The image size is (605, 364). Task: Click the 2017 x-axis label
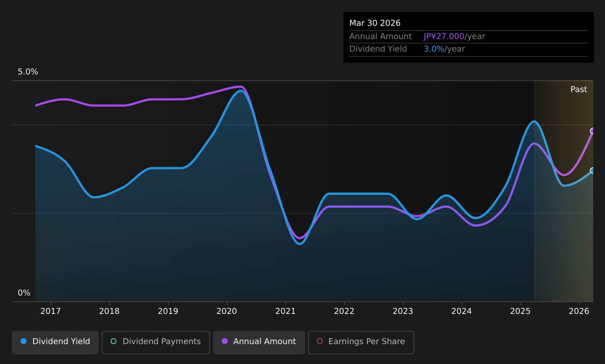50,311
